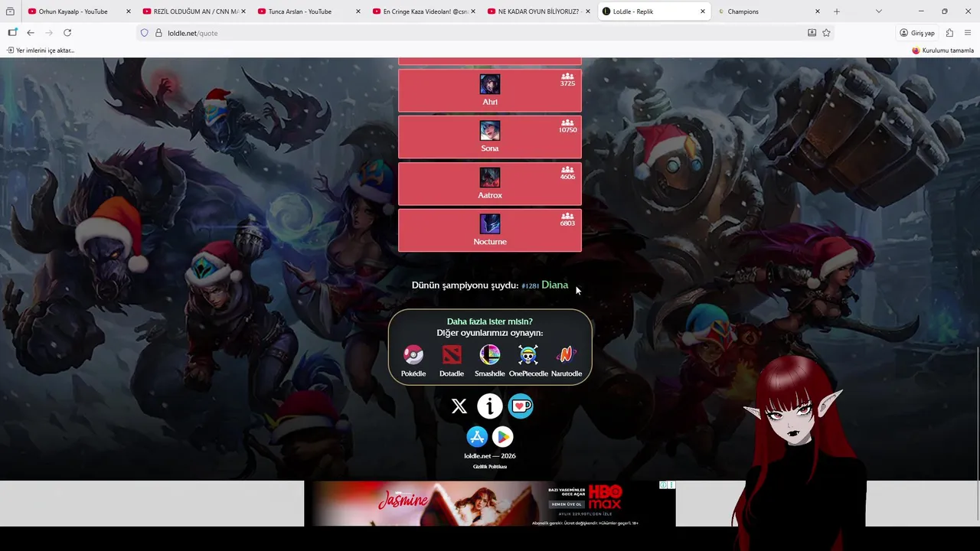Image resolution: width=980 pixels, height=551 pixels.
Task: Close the Orhun Kayaalp tab
Action: [129, 11]
